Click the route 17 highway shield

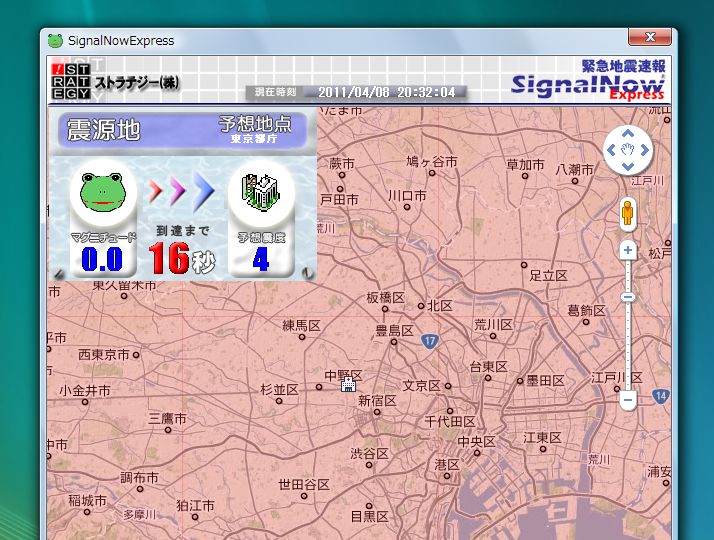tap(429, 341)
